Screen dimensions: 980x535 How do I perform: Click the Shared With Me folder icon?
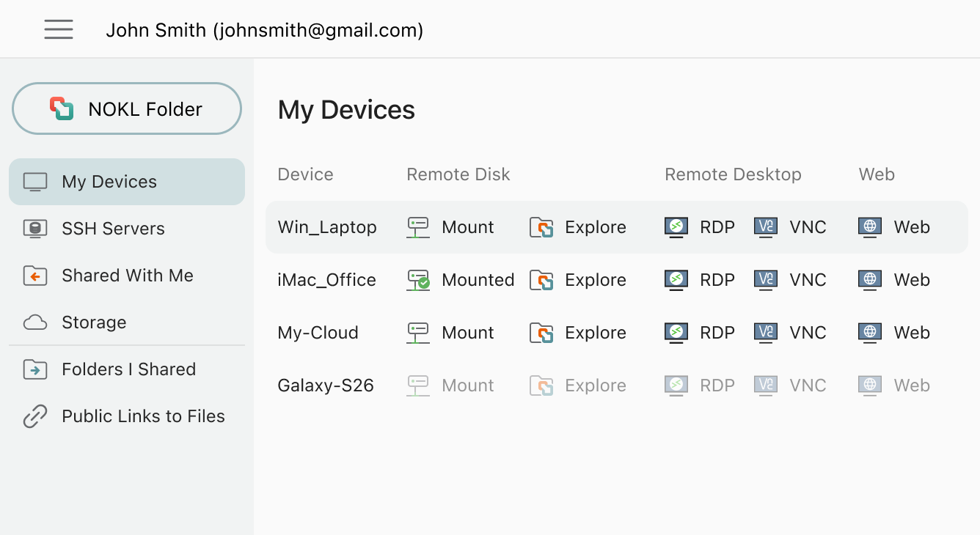[35, 276]
